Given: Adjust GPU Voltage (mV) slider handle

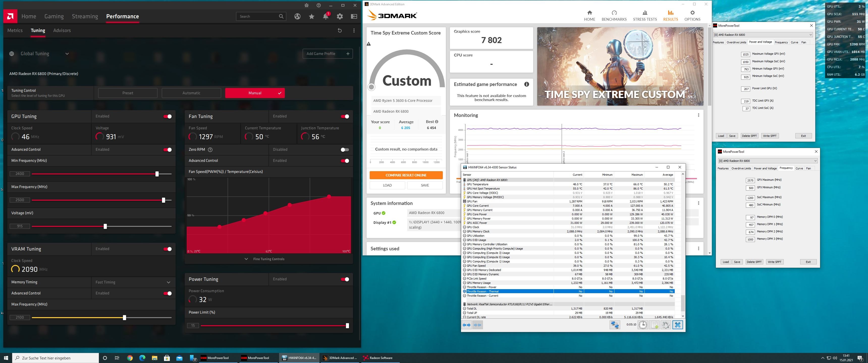Looking at the screenshot, I should coord(105,227).
